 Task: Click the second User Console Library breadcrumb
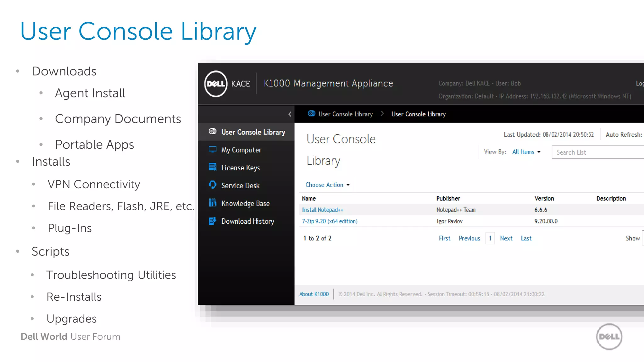coord(419,114)
